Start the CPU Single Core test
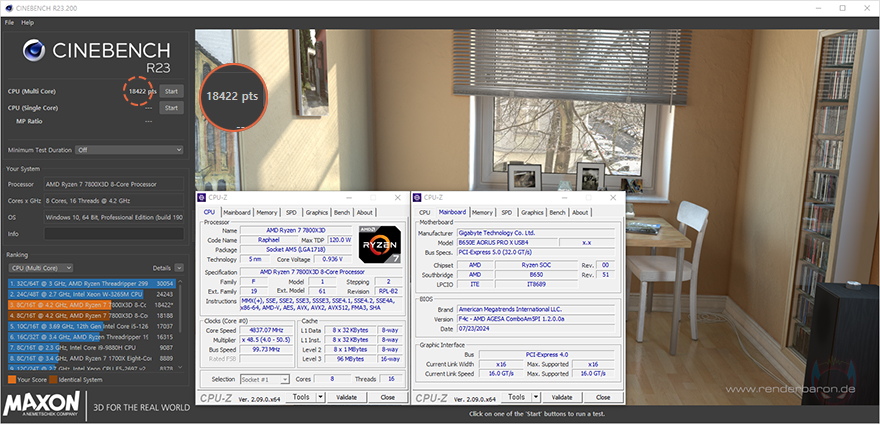The image size is (880, 424). click(x=171, y=108)
